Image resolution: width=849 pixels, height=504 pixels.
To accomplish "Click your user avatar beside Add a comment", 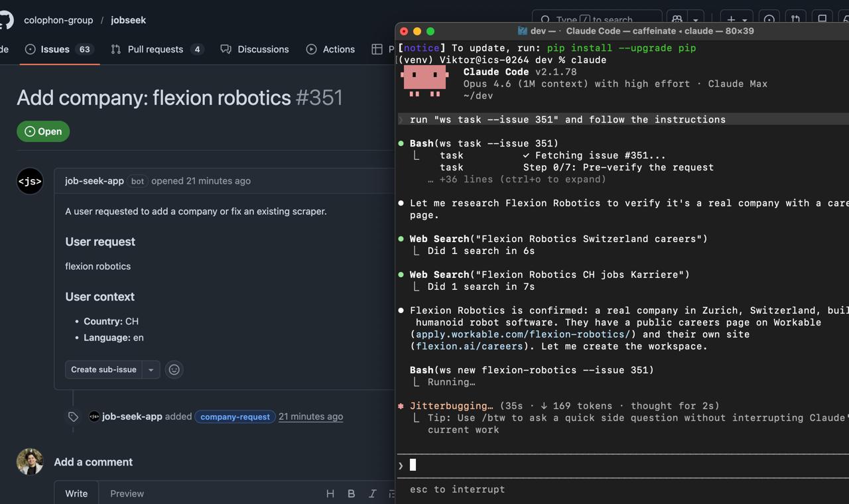I will pyautogui.click(x=30, y=462).
